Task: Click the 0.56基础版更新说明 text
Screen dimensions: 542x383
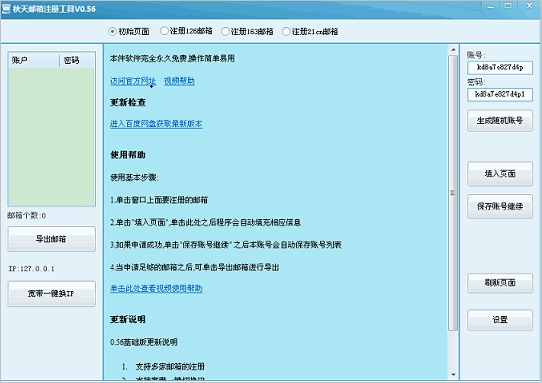Action: 144,342
